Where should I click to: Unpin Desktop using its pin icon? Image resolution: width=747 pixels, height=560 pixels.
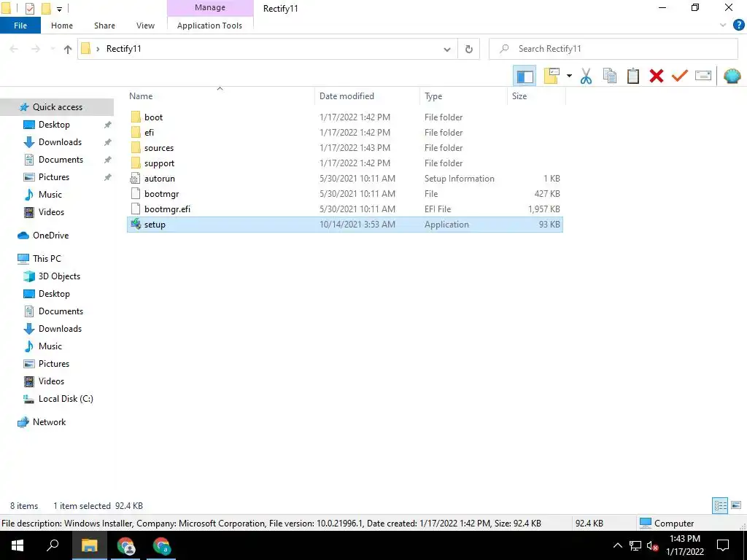(108, 125)
